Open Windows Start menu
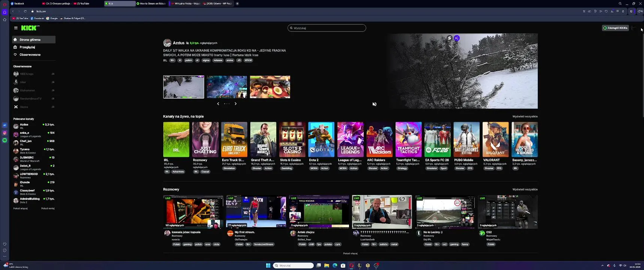The width and height of the screenshot is (644, 270). click(268, 265)
